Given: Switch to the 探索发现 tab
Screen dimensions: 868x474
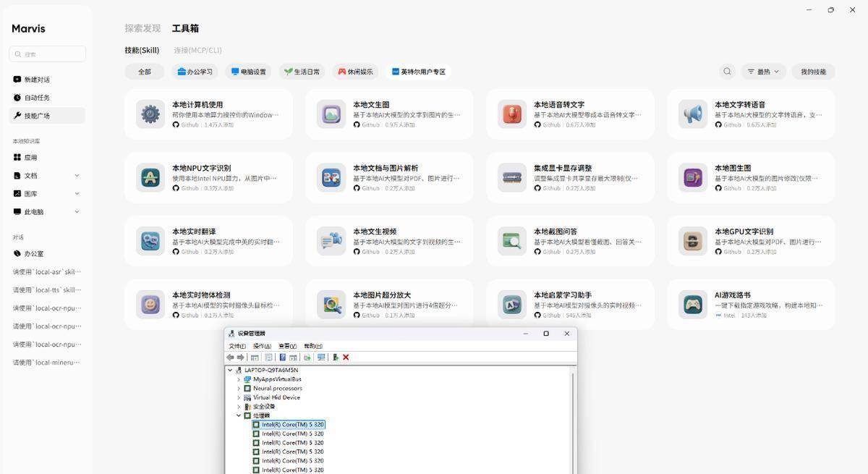Looking at the screenshot, I should [142, 28].
